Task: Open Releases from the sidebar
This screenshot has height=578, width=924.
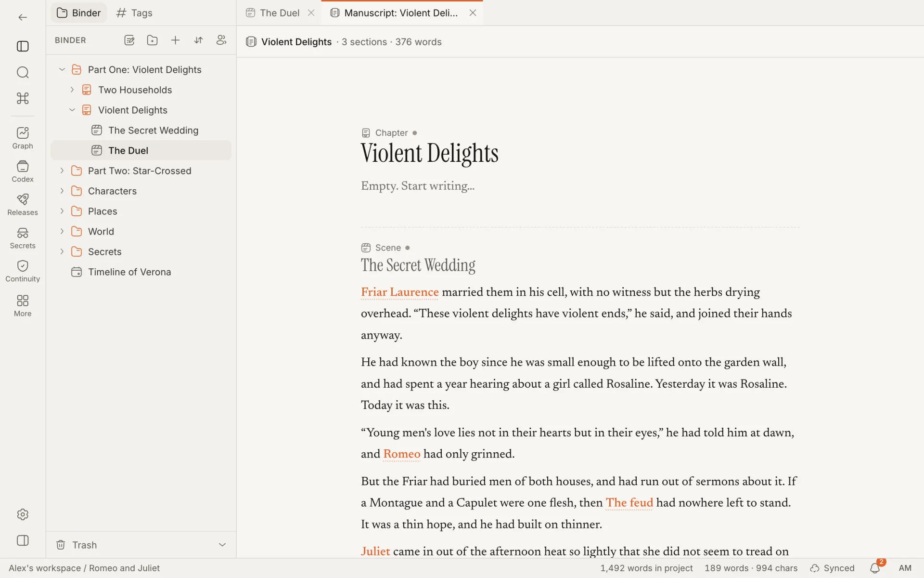Action: (23, 205)
